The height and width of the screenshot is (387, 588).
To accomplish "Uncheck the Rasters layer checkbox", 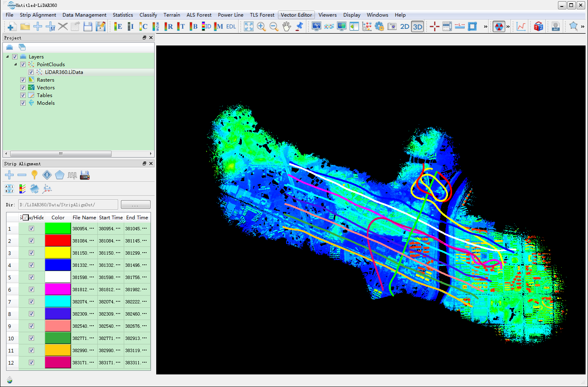I will [23, 80].
